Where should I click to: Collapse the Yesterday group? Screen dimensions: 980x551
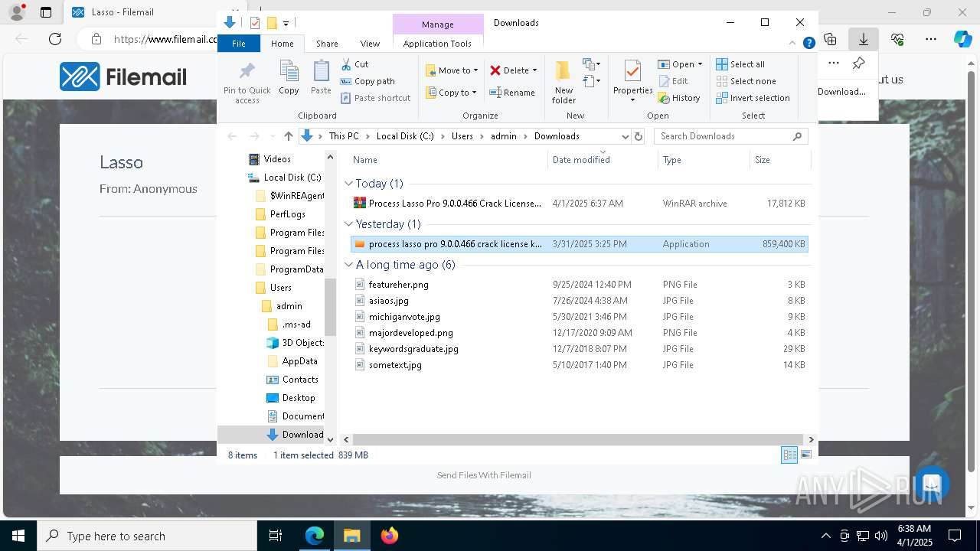point(349,224)
